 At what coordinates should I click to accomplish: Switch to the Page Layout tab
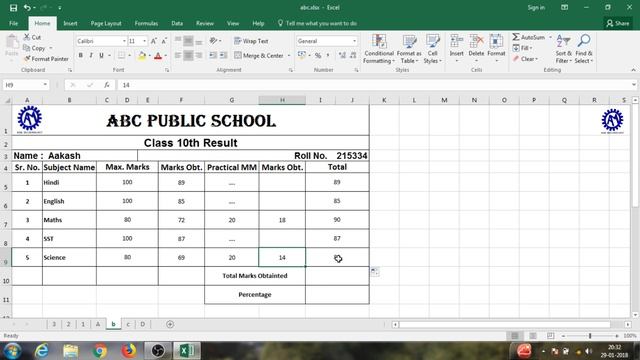[106, 23]
